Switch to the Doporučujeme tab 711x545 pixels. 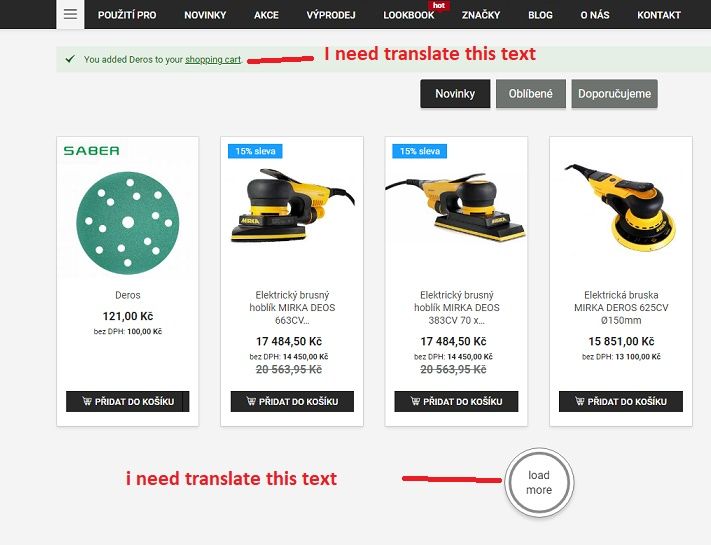[614, 94]
